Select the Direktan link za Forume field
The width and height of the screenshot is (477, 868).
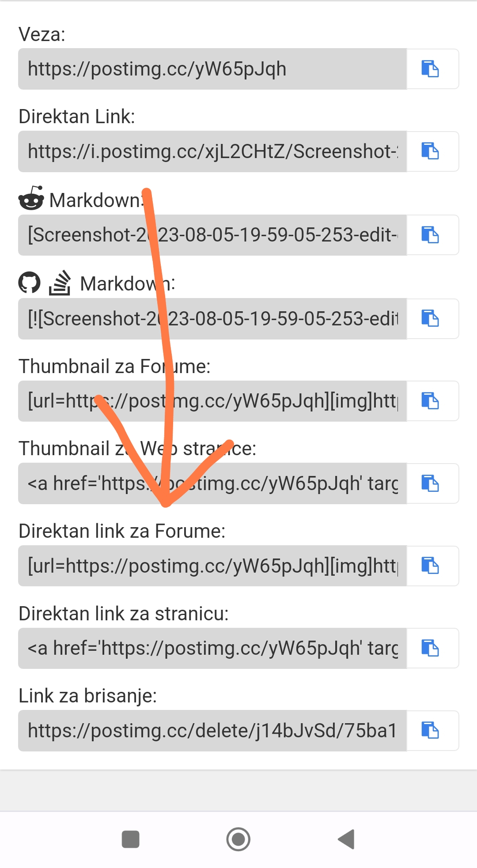[212, 566]
